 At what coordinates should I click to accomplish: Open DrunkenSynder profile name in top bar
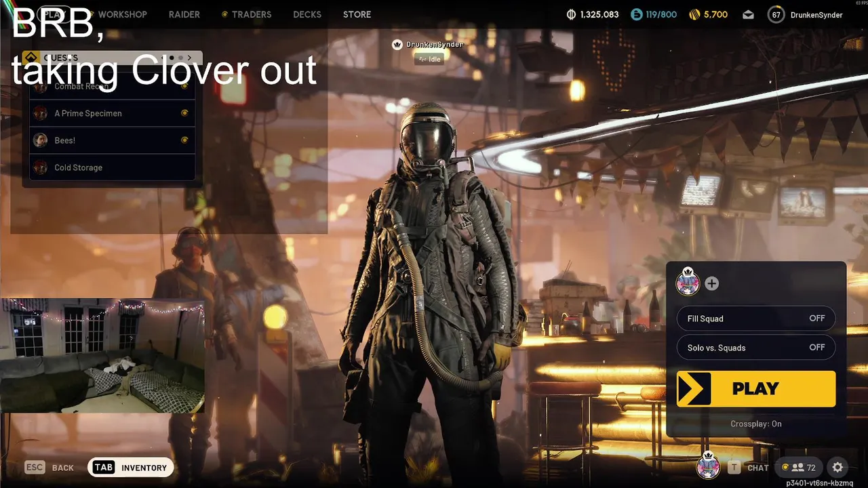[816, 15]
